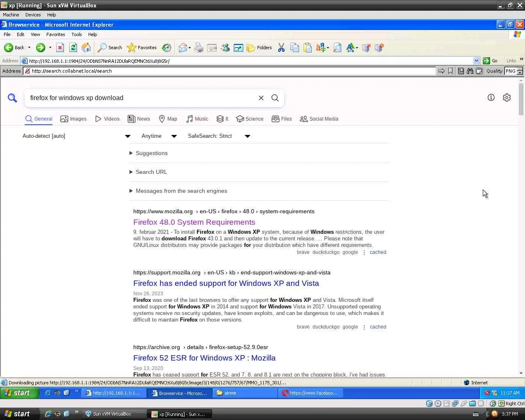Switch to the facebook Opera taskbar button

tap(310, 393)
